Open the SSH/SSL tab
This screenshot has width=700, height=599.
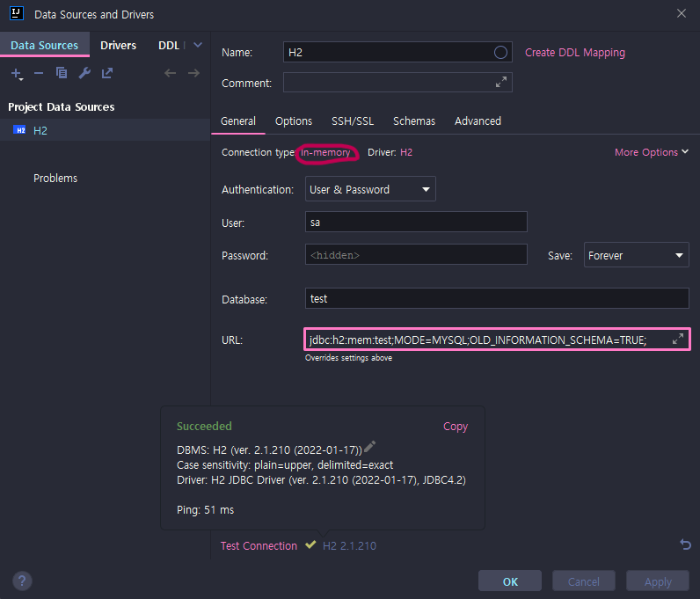coord(353,121)
